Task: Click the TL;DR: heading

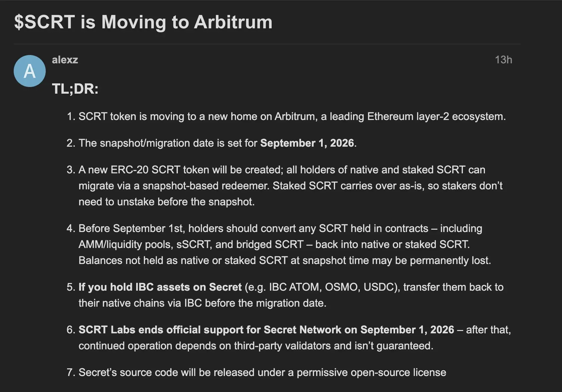Action: pos(75,89)
